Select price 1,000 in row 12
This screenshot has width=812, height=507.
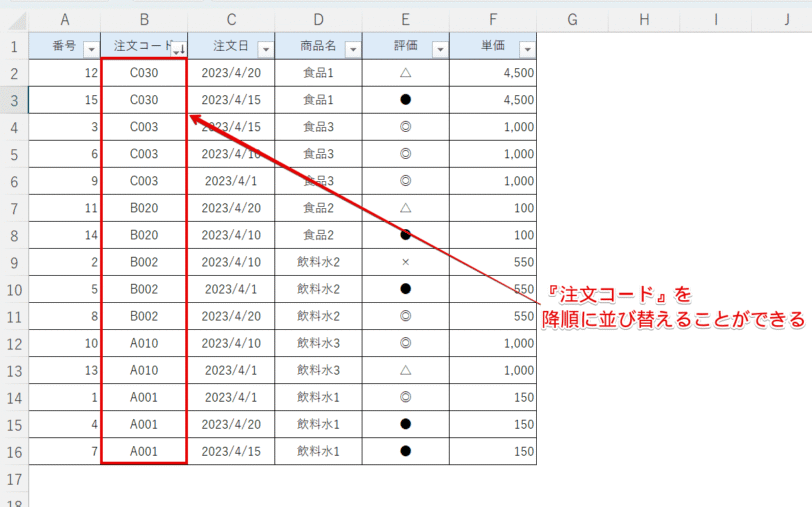(493, 343)
